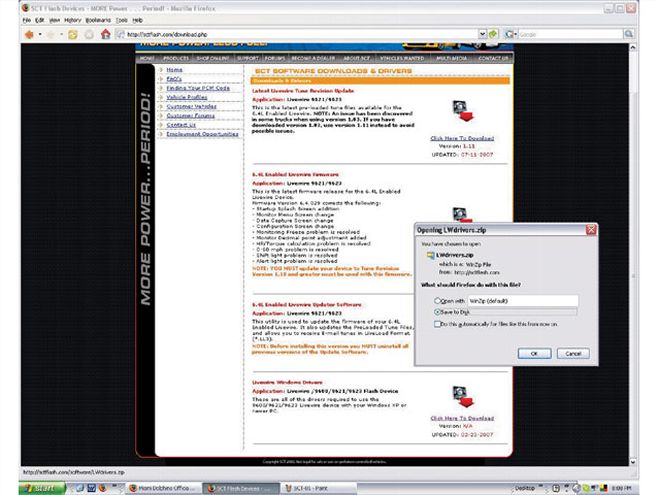Click the Word quick launch icon in taskbar
This screenshot has width=660, height=495.
pyautogui.click(x=91, y=488)
